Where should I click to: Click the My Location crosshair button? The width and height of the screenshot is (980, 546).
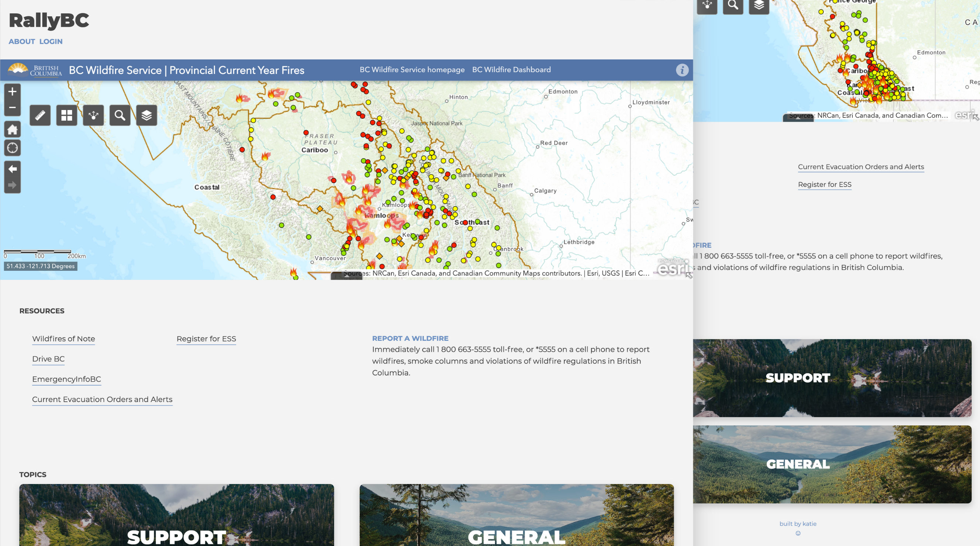(12, 148)
